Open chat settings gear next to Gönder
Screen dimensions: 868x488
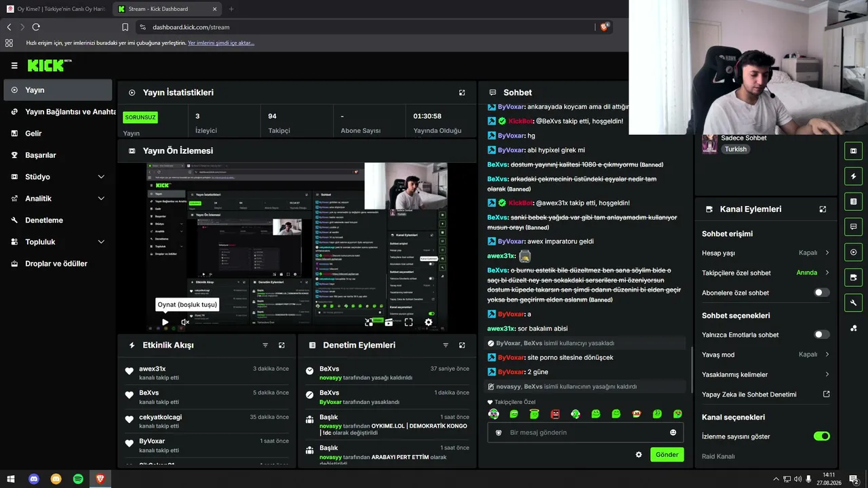[638, 455]
